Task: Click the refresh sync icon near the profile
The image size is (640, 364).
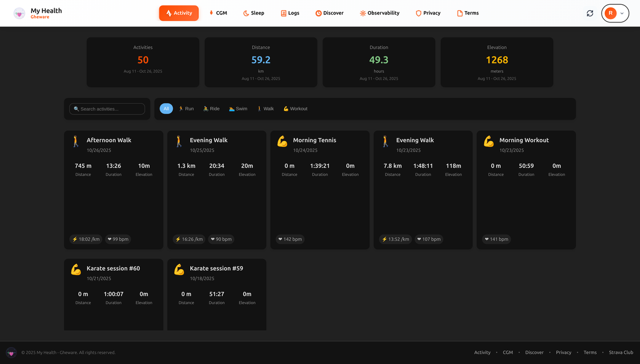Action: [x=590, y=13]
